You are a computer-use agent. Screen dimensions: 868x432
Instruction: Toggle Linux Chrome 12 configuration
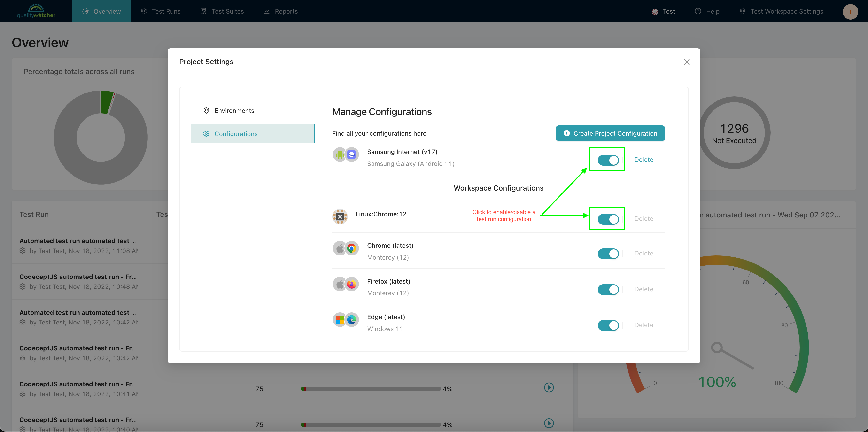(x=607, y=218)
